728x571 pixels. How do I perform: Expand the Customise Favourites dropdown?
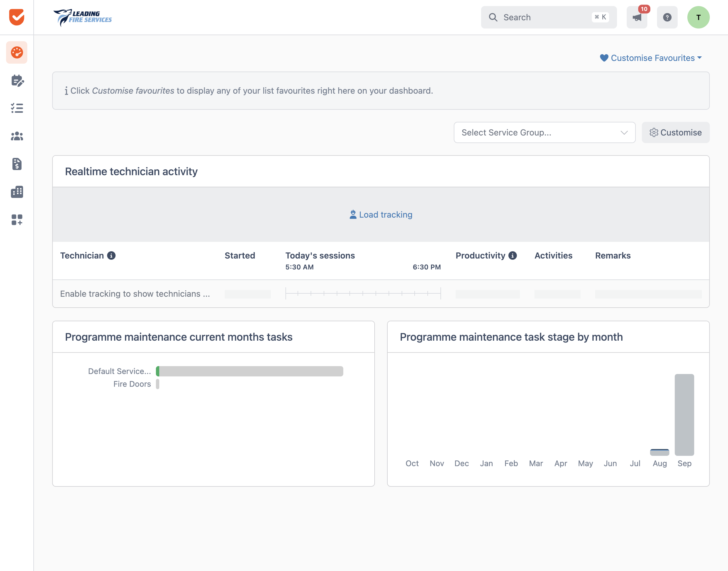pos(651,58)
